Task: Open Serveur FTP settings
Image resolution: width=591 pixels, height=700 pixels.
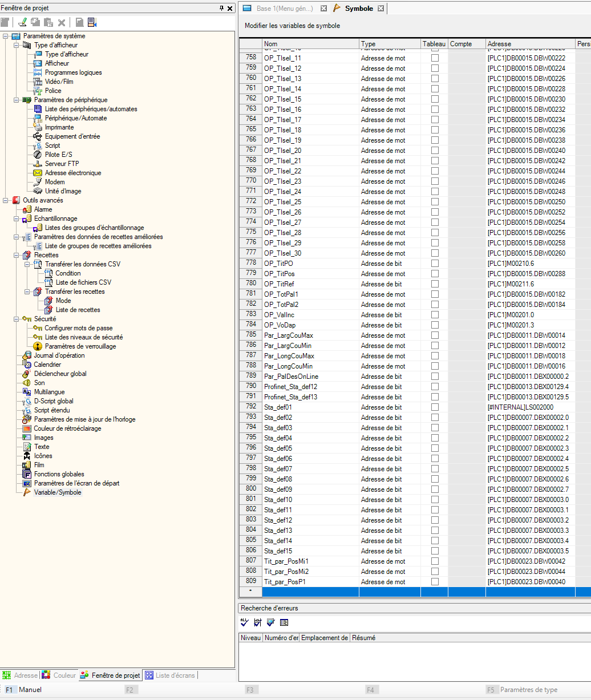Action: pyautogui.click(x=62, y=164)
